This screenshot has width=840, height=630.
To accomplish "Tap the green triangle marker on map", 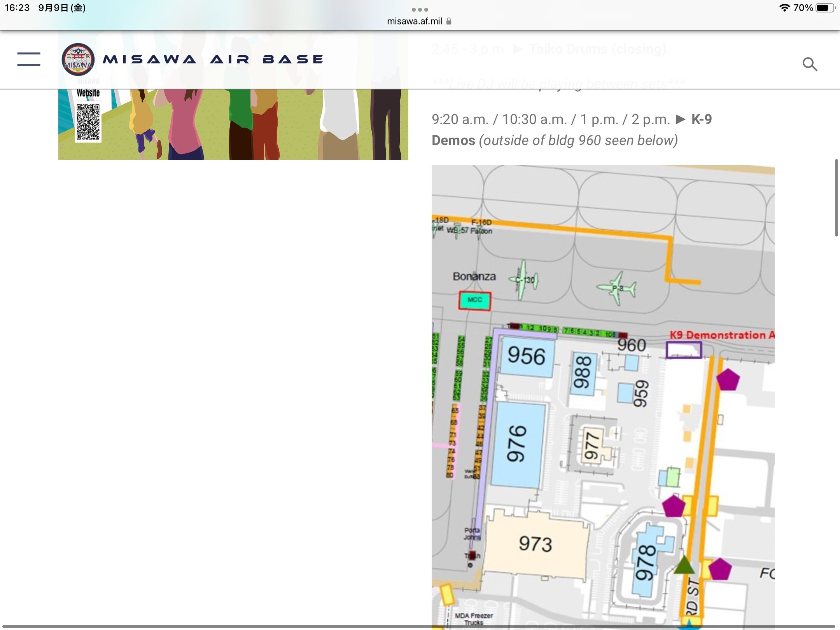I will 684,565.
